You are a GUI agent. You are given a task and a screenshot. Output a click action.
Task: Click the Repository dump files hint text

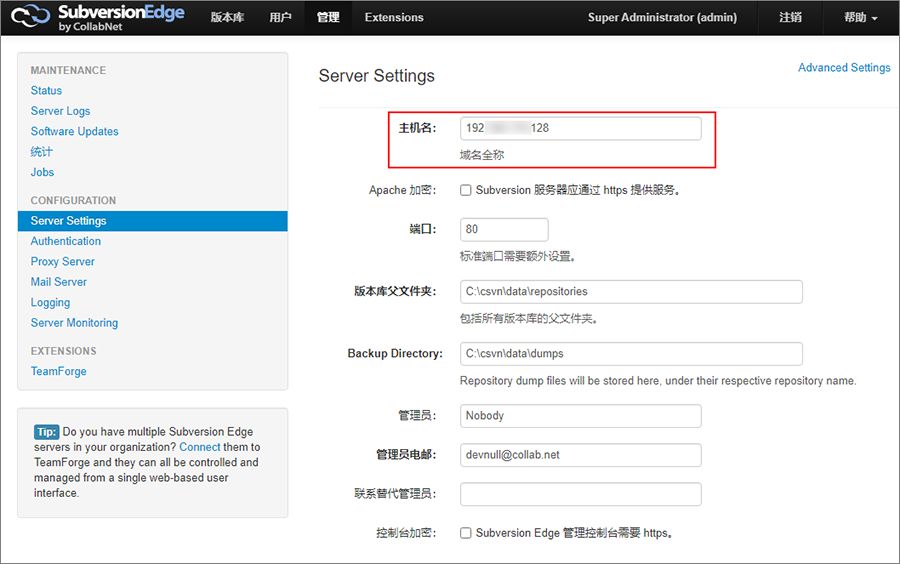(658, 381)
